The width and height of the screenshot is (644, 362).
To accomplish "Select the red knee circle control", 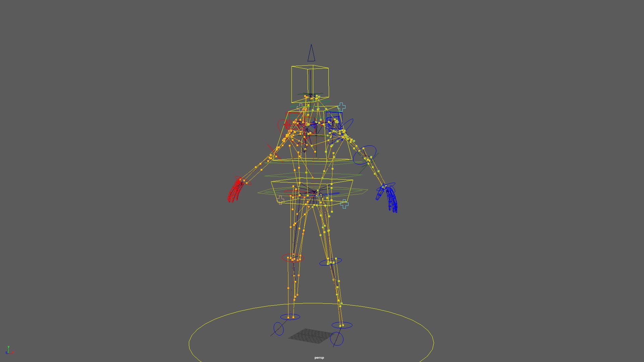I will [x=292, y=258].
